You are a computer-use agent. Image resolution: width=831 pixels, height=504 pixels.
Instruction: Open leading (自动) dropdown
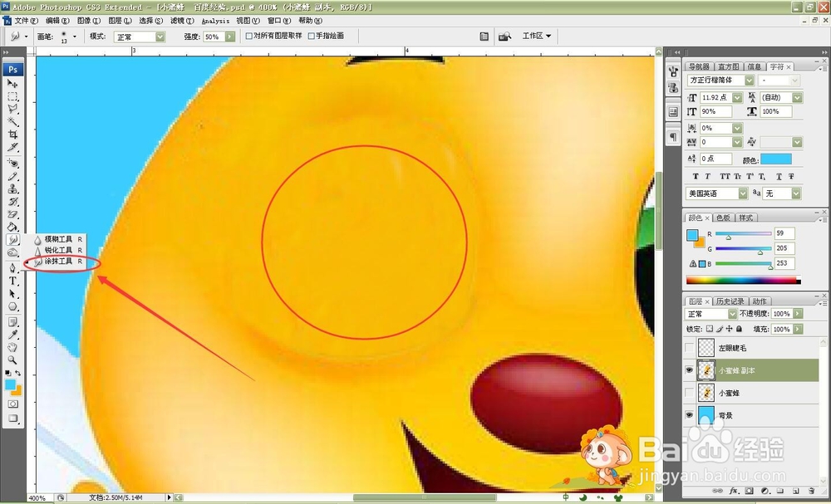pyautogui.click(x=797, y=97)
